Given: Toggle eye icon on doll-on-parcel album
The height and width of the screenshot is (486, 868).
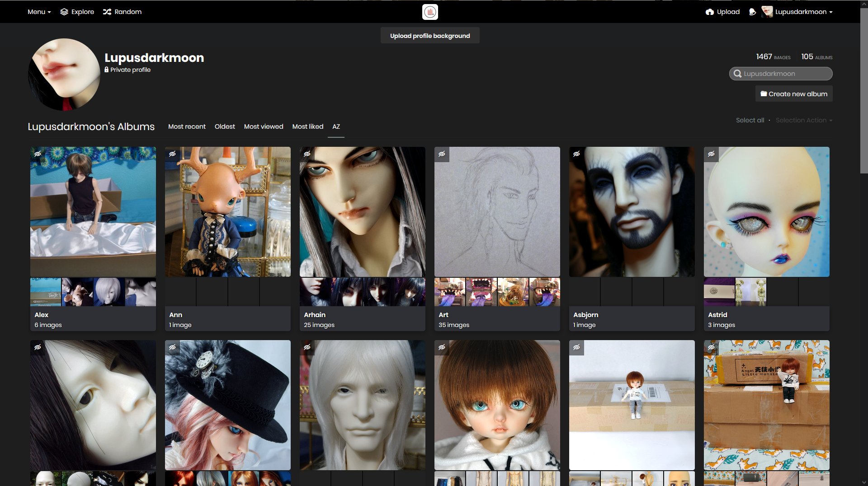Looking at the screenshot, I should pos(576,347).
